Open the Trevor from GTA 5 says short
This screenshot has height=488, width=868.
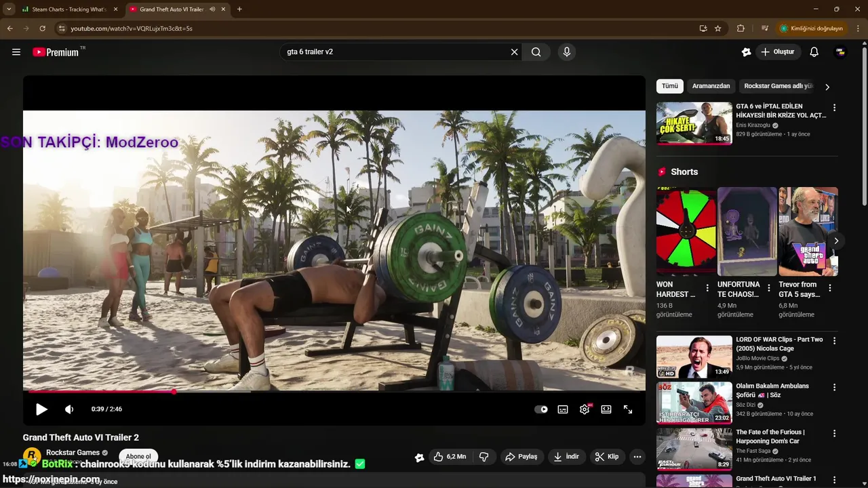click(x=808, y=232)
